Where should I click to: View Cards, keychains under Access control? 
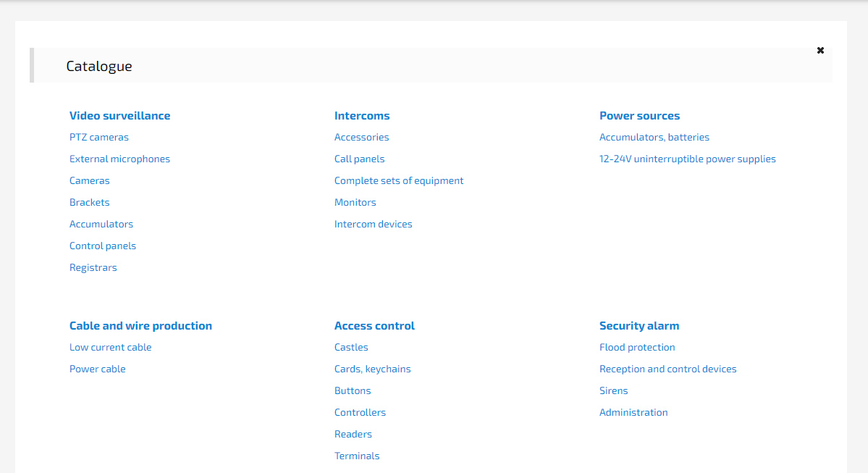pos(372,369)
